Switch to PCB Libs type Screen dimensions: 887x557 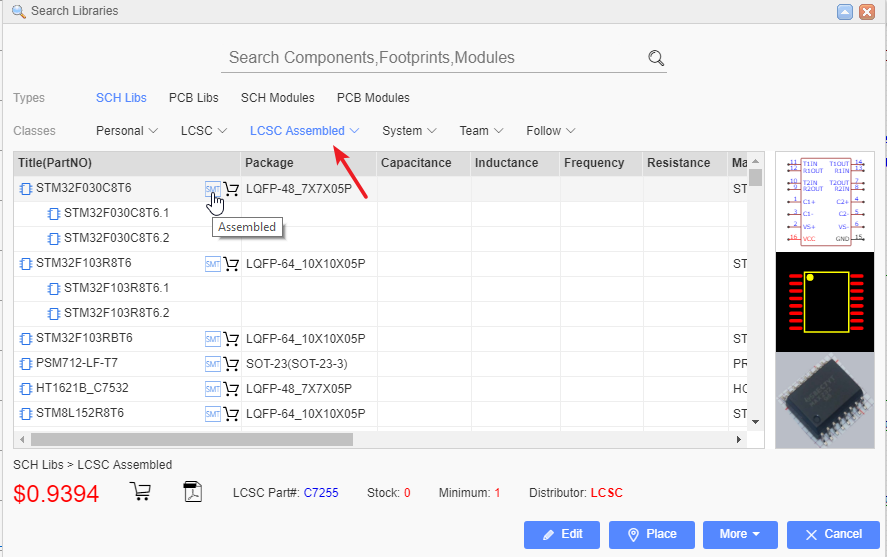coord(193,98)
